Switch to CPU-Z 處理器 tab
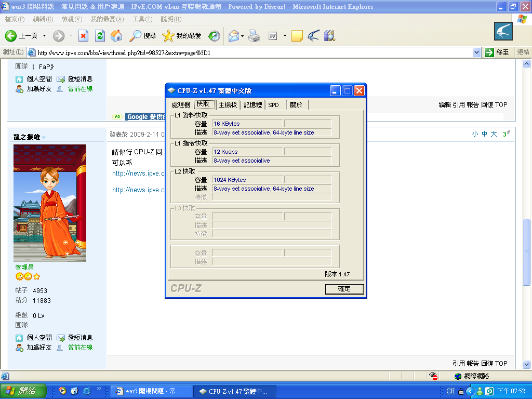 pyautogui.click(x=181, y=105)
